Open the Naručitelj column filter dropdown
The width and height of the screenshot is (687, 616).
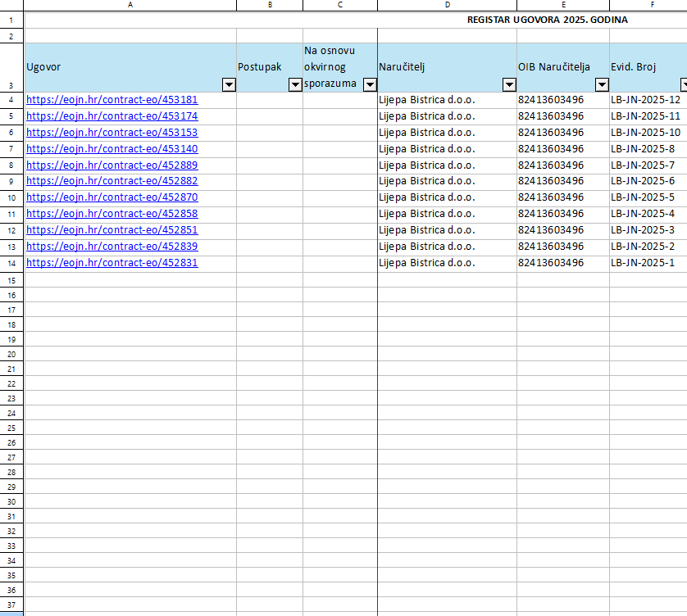509,84
